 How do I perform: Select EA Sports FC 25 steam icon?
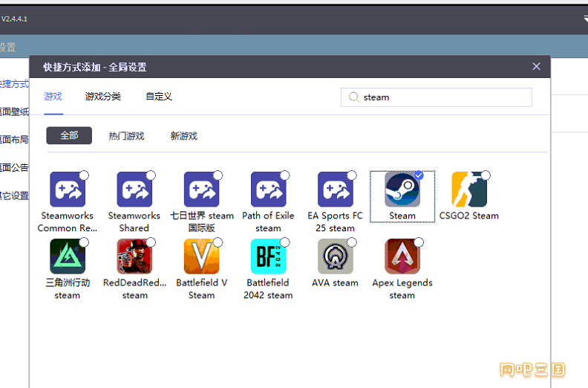tap(336, 190)
